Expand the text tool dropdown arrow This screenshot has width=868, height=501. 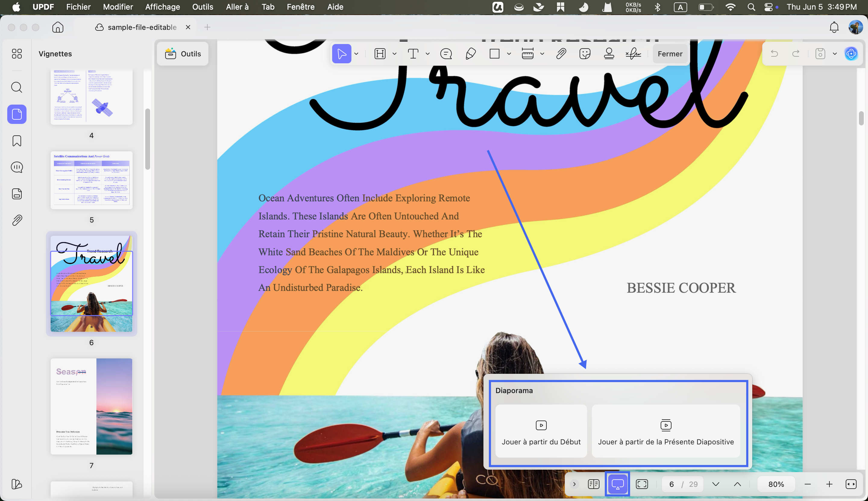428,54
